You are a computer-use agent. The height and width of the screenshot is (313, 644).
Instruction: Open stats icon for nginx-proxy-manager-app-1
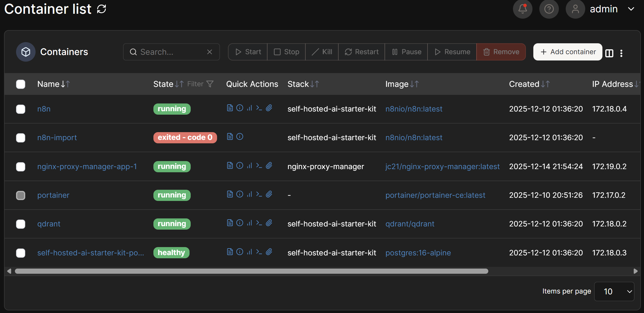[249, 165]
